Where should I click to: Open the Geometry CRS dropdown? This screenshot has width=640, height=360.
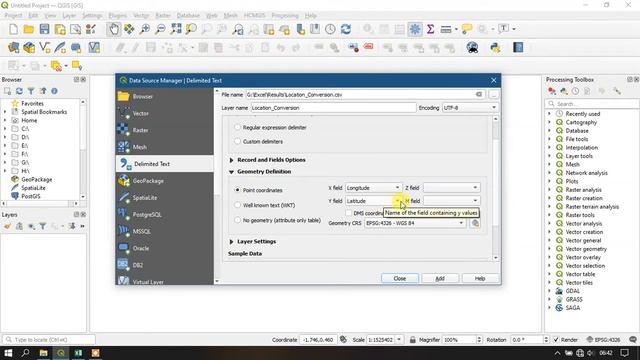coord(415,223)
